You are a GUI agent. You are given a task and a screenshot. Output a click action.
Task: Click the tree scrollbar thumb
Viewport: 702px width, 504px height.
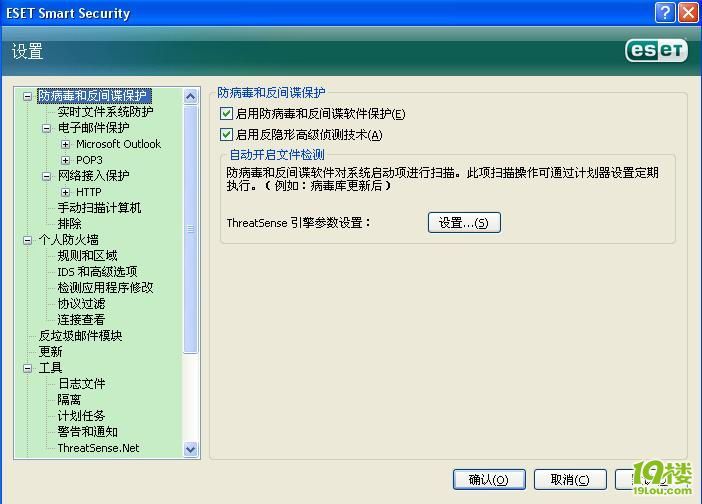coord(191,229)
